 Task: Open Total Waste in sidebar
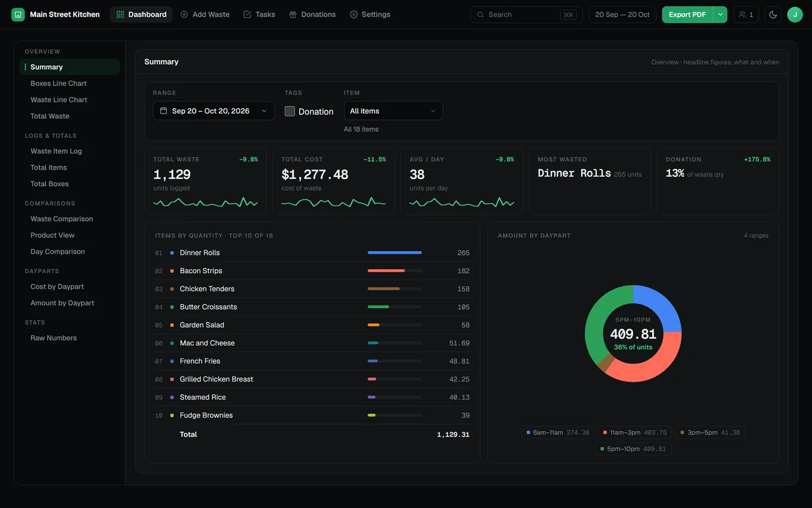(x=70, y=116)
